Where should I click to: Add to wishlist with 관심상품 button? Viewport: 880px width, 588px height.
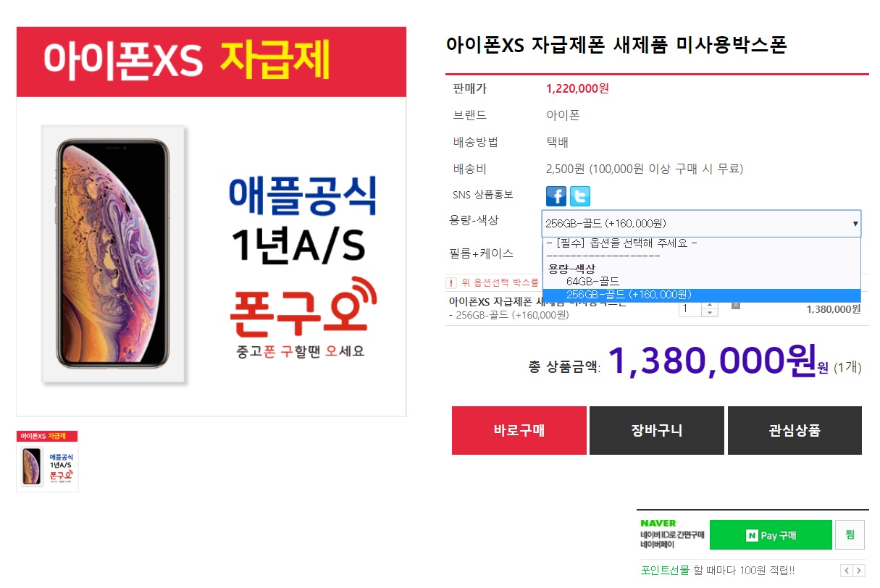pos(795,431)
